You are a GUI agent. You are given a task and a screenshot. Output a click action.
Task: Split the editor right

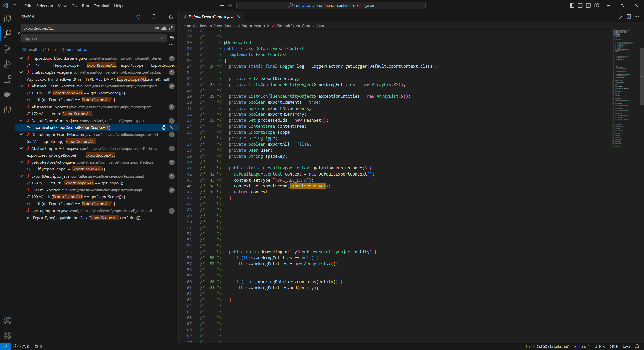pos(629,17)
